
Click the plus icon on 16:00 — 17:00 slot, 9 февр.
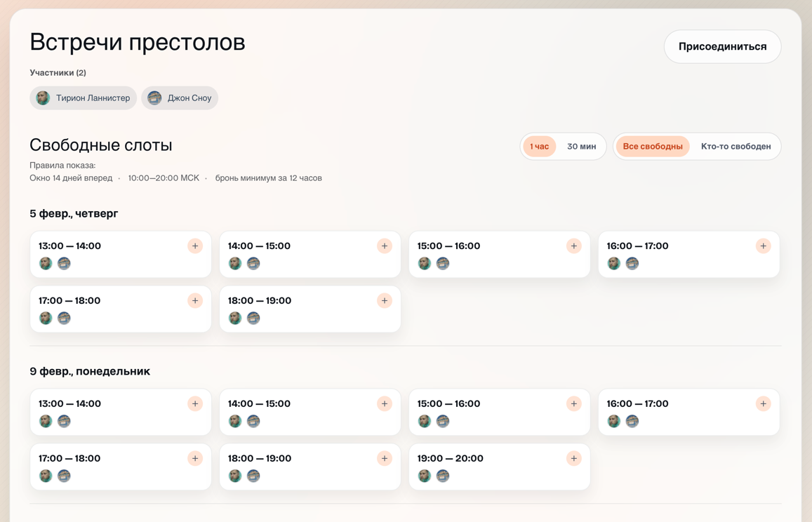(x=763, y=403)
